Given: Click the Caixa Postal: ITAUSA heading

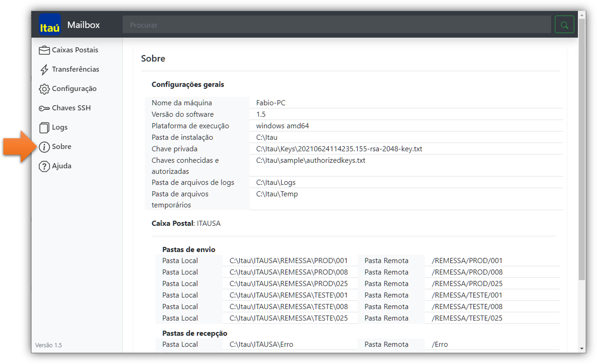Looking at the screenshot, I should [186, 223].
